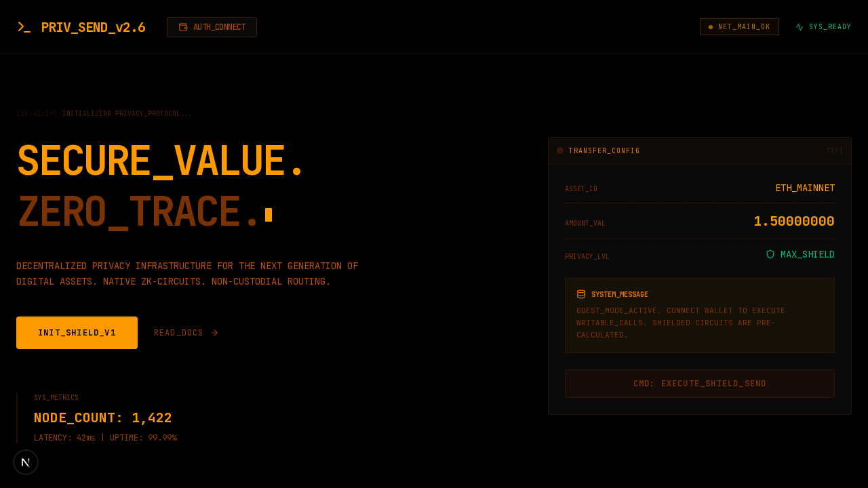Open the Next.js dev tools badge
868x488 pixels.
point(26,462)
